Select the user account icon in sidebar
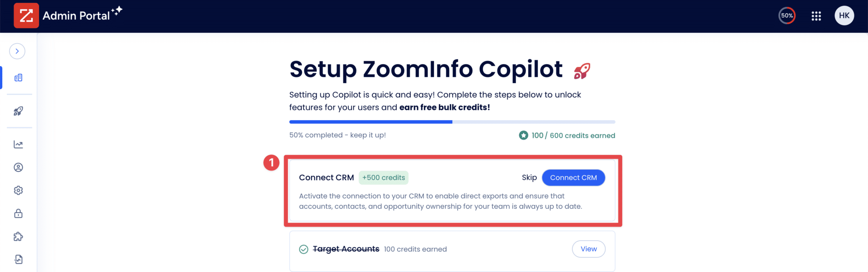The height and width of the screenshot is (272, 868). coord(18,167)
